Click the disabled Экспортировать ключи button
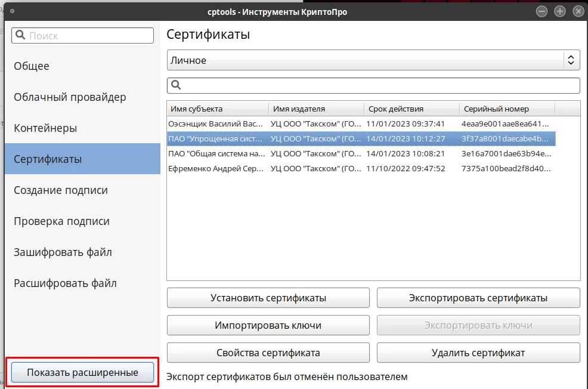The image size is (588, 389). pos(478,325)
